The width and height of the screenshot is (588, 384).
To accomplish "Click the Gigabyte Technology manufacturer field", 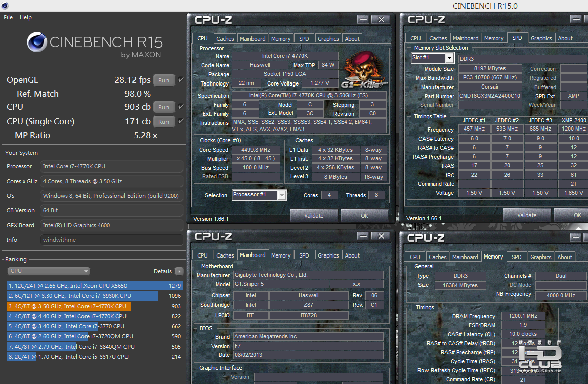I will (x=308, y=275).
